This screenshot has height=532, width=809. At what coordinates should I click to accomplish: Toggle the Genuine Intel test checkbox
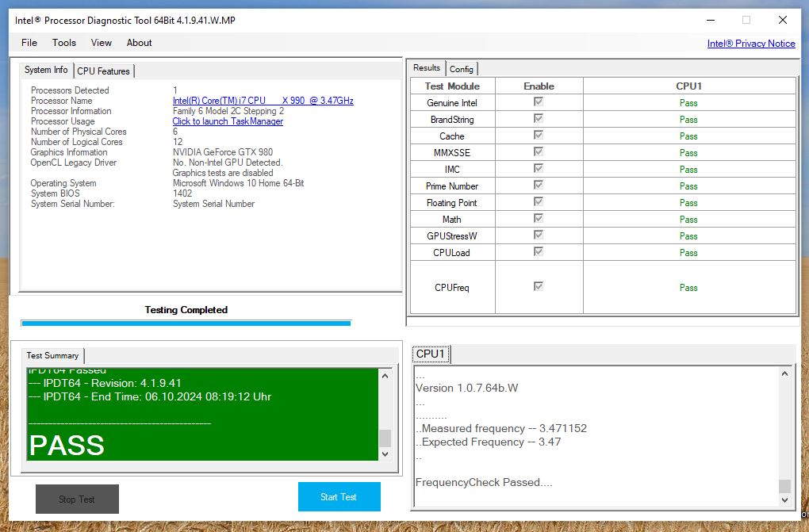coord(538,101)
